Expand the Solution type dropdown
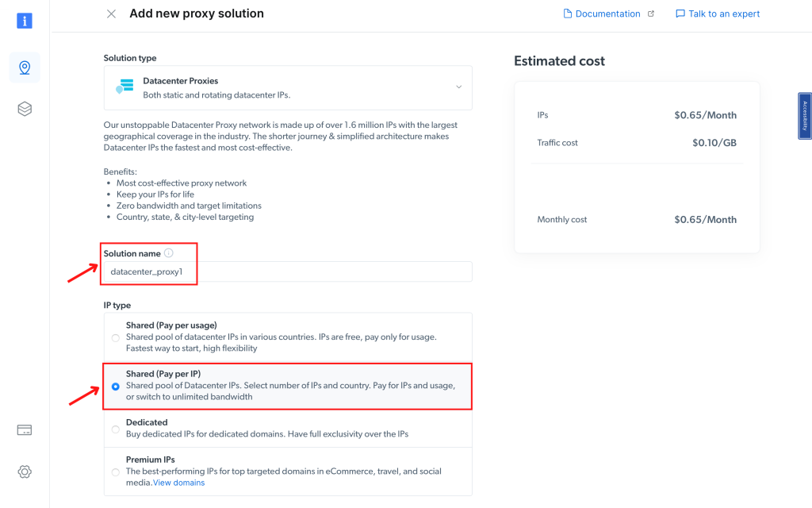The height and width of the screenshot is (508, 812). pos(458,87)
